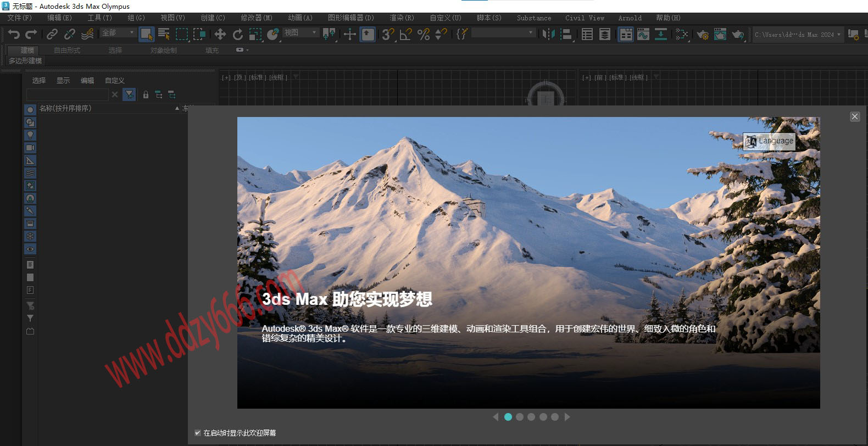This screenshot has width=868, height=446.
Task: Choose the Select and Place tool
Action: [x=272, y=34]
